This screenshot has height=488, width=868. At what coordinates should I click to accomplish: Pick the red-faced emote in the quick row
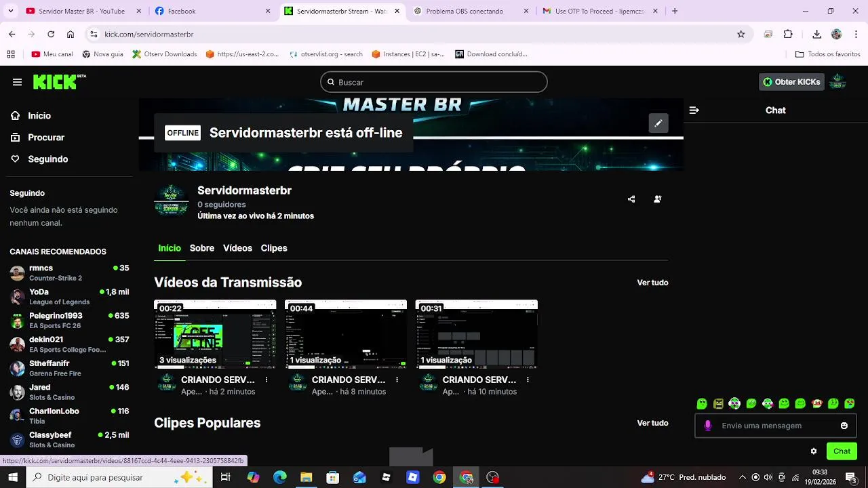816,404
